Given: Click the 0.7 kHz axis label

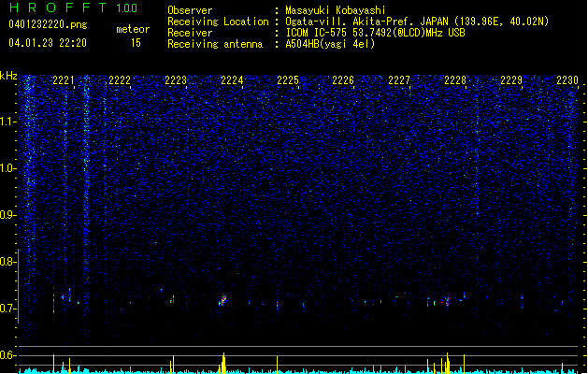Looking at the screenshot, I should tap(7, 309).
